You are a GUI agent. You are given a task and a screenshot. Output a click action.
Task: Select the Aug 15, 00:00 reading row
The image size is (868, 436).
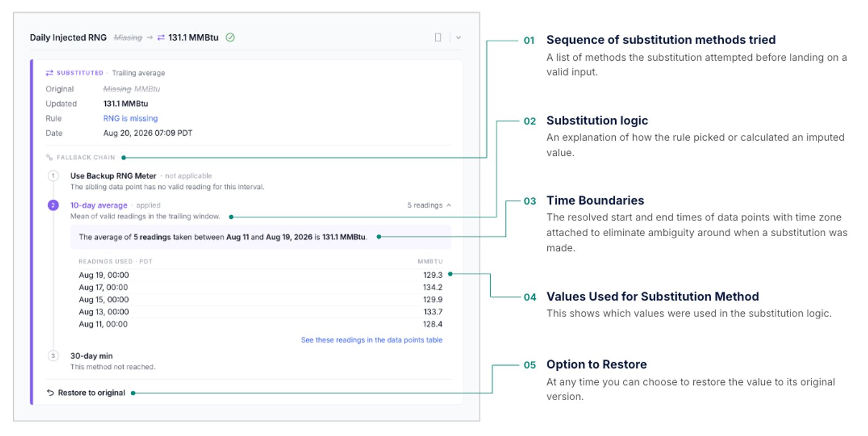pos(260,300)
